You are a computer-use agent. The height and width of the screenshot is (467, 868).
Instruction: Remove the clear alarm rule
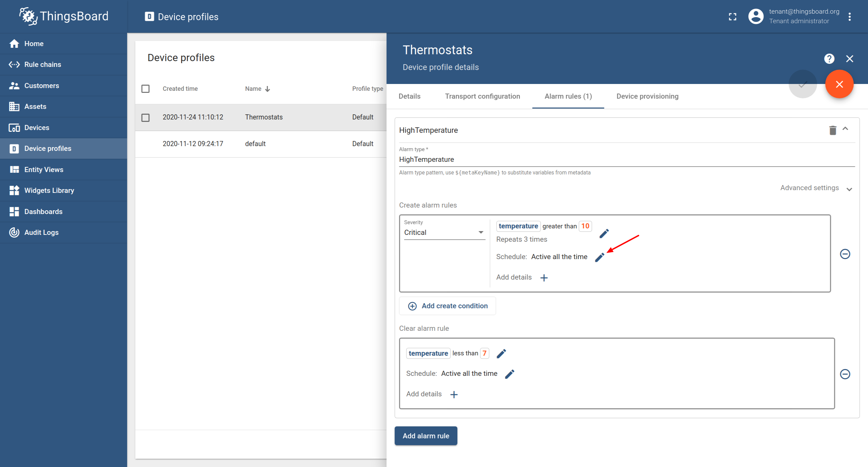[845, 374]
